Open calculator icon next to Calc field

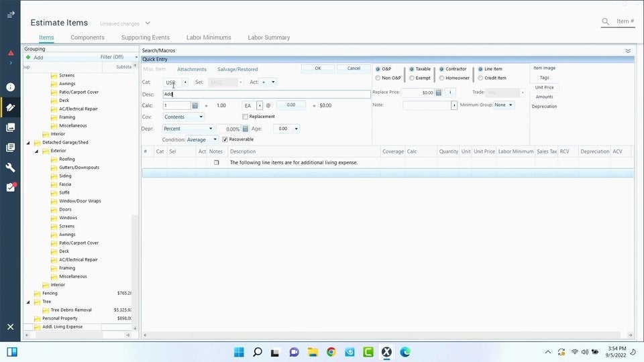[195, 106]
